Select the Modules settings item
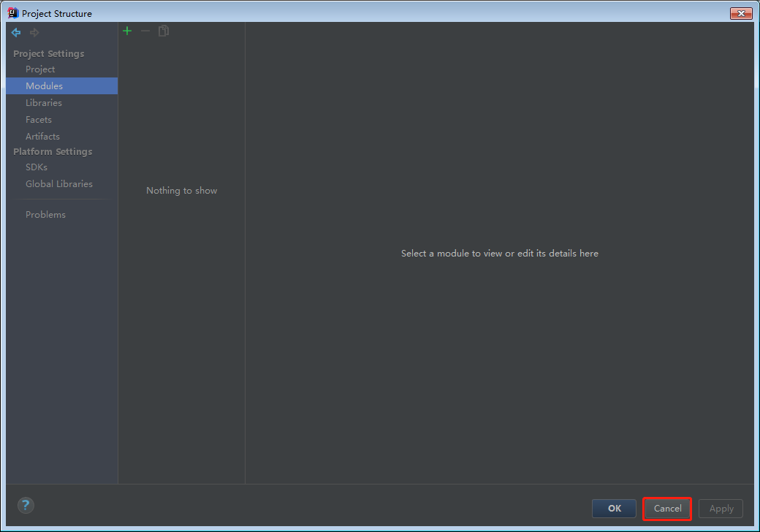Image resolution: width=760 pixels, height=532 pixels. point(44,86)
